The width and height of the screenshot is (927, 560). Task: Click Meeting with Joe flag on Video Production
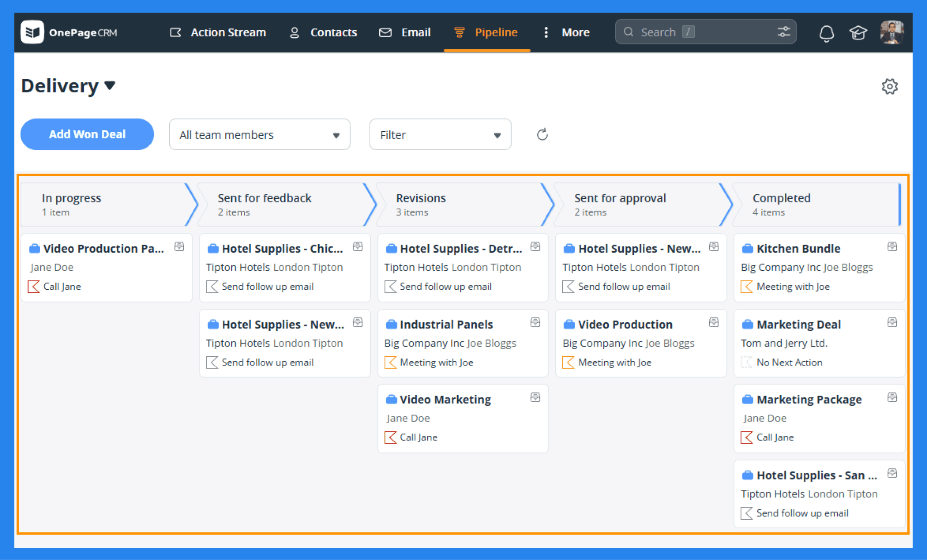tap(568, 362)
